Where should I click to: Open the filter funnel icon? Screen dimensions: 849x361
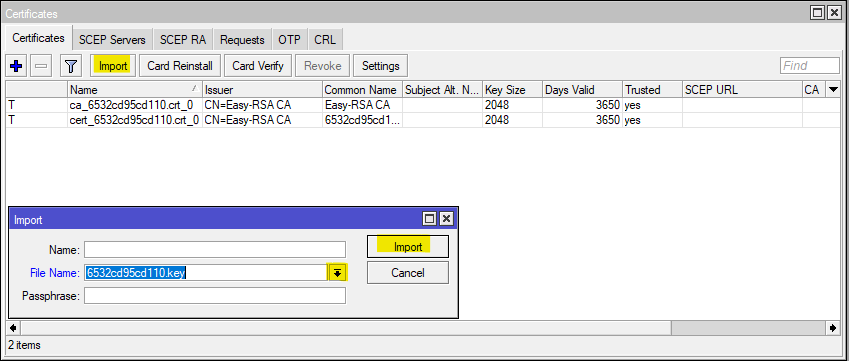[x=70, y=65]
